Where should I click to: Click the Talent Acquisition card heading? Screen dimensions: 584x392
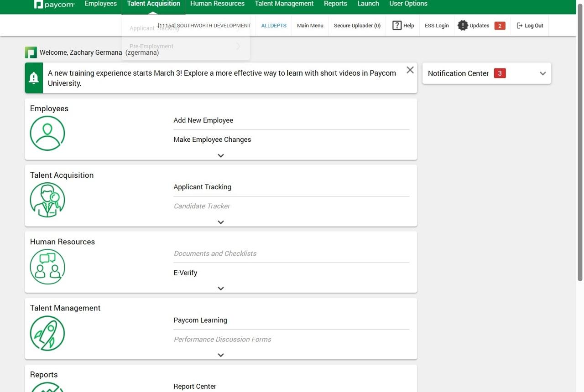pyautogui.click(x=62, y=175)
